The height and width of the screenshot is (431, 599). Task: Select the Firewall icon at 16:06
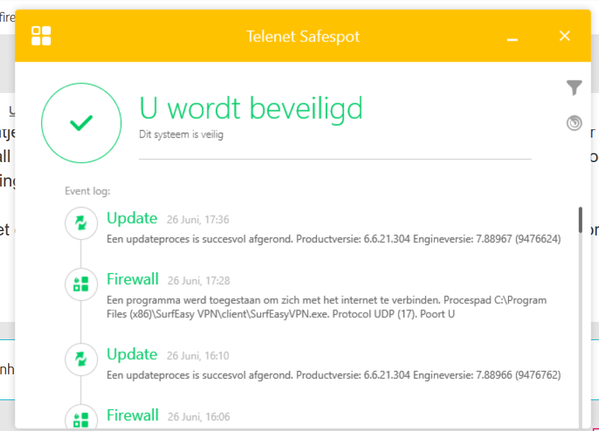(81, 417)
